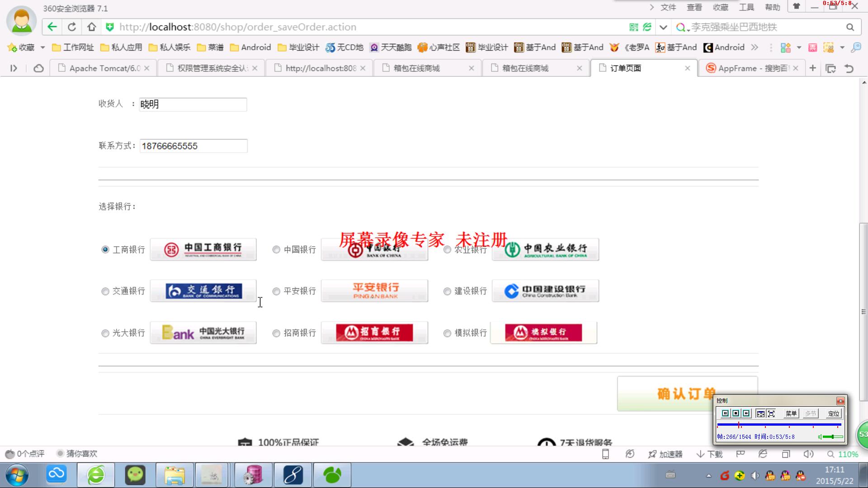Click the recorder stop button
Viewport: 868px width, 488px height.
736,413
